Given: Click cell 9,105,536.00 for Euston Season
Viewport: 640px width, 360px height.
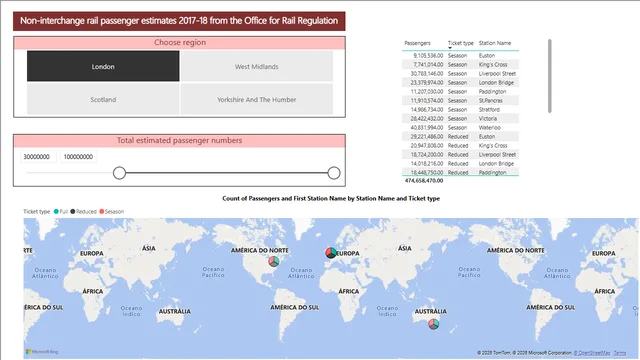Looking at the screenshot, I should 428,56.
